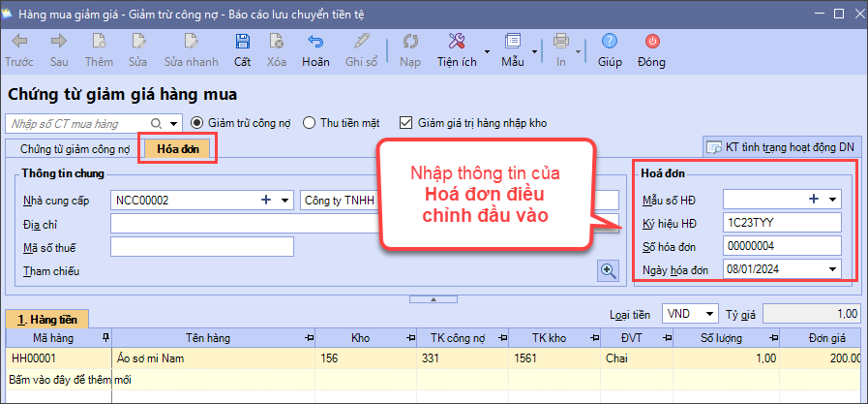Toggle Giảm giá trị hàng nhập kho checkbox
The image size is (868, 404).
click(406, 123)
